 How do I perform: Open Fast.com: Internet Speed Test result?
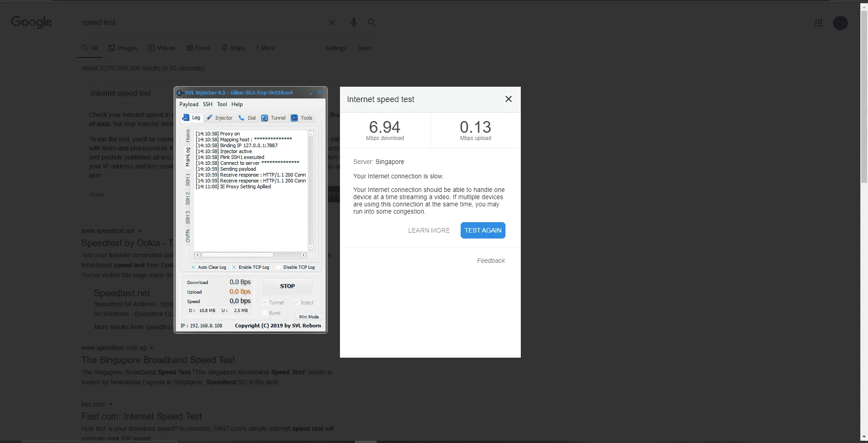(142, 416)
